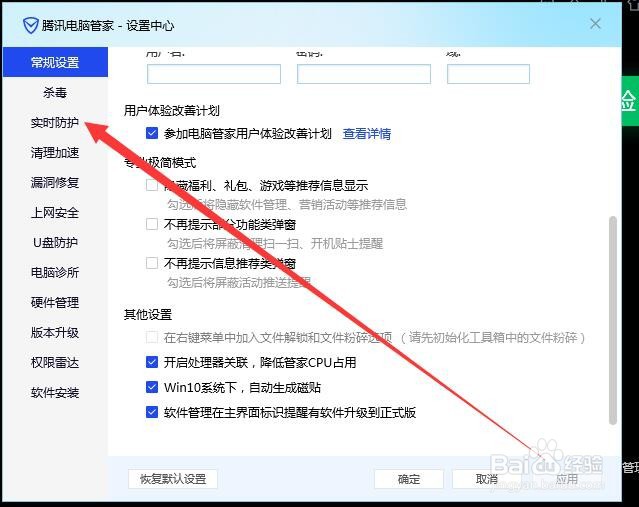
Task: Switch to the 实时防护 tab
Action: pyautogui.click(x=55, y=123)
